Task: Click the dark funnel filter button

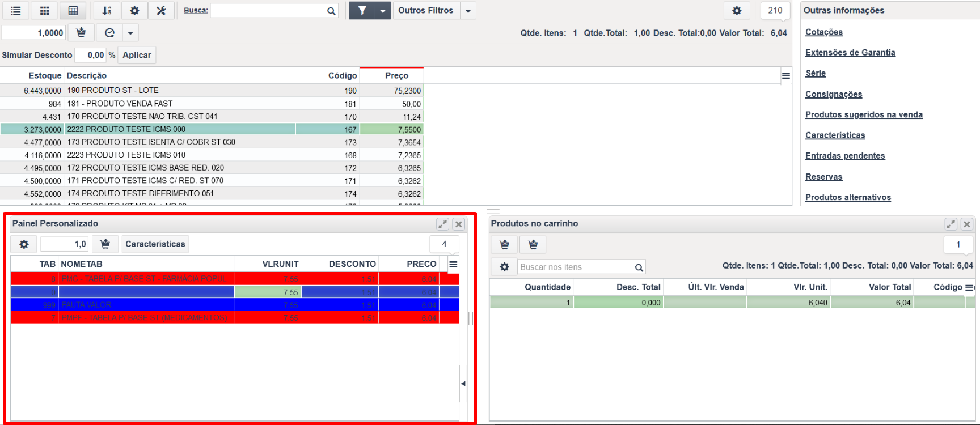Action: pos(362,10)
